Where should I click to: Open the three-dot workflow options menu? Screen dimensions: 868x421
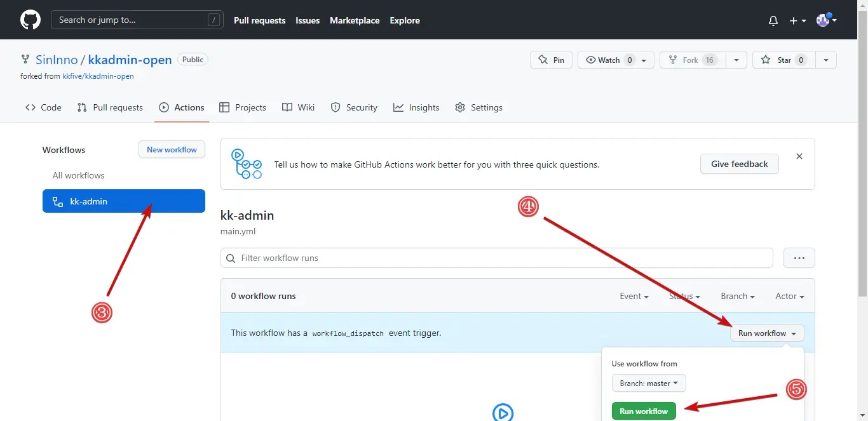[799, 258]
